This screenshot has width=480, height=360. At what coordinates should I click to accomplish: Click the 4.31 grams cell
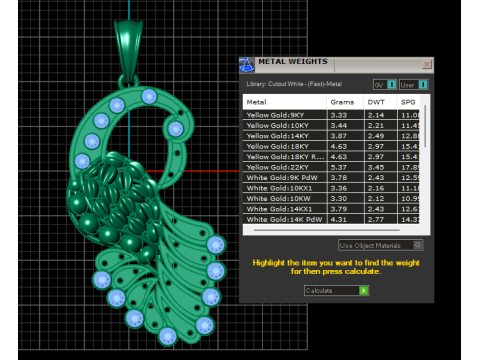click(345, 219)
